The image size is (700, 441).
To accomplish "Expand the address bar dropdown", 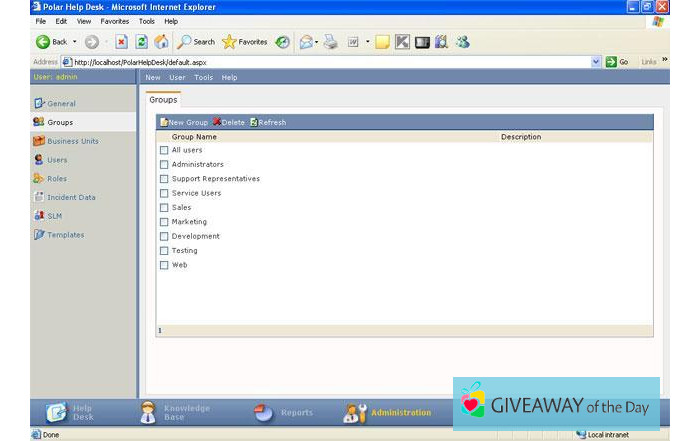I will (596, 62).
